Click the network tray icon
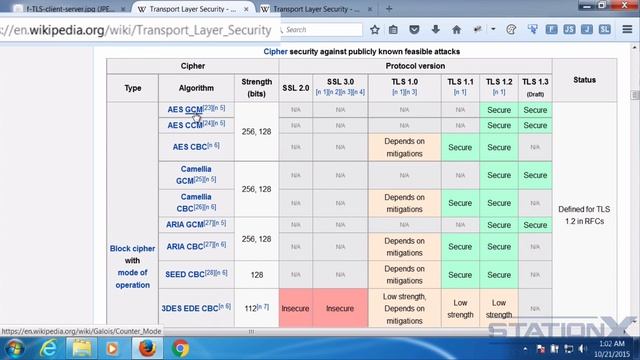Image resolution: width=640 pixels, height=360 pixels. pos(568,349)
